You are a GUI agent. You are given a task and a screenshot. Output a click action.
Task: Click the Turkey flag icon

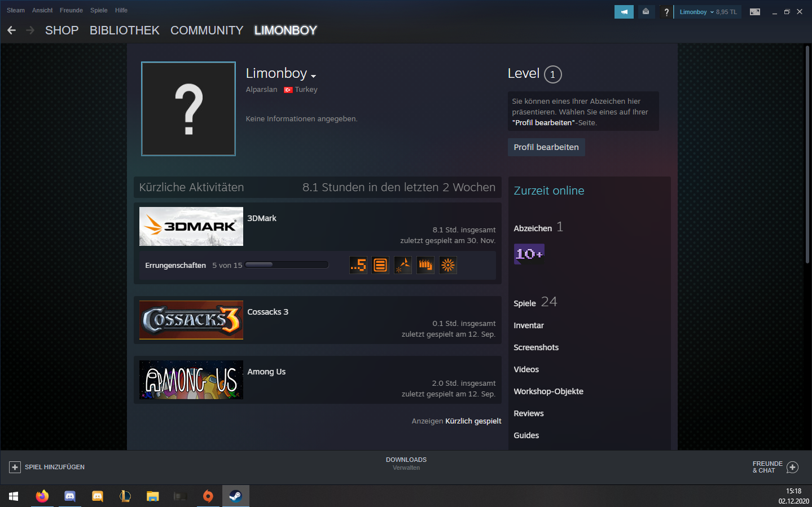click(288, 90)
